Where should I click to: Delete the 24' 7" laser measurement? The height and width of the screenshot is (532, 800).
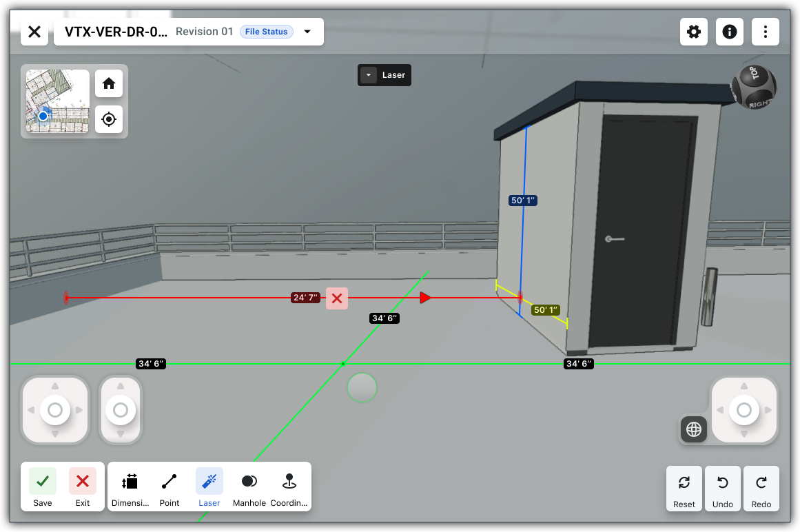[337, 298]
